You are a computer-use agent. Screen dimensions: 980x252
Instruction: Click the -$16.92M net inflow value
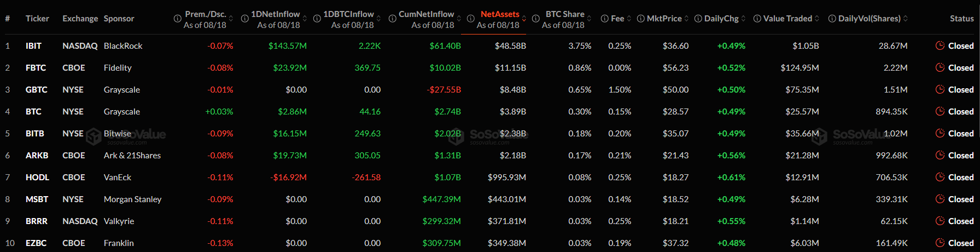pos(289,177)
